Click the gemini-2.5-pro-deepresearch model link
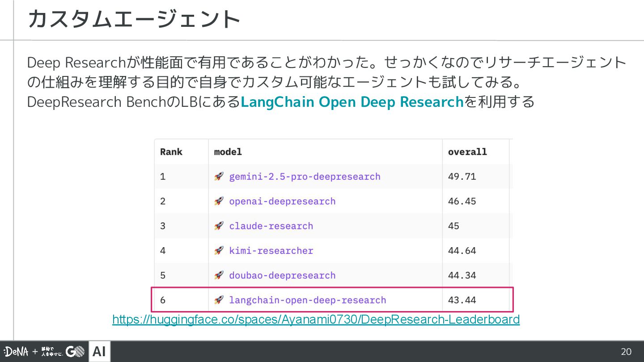The width and height of the screenshot is (644, 362). 305,177
